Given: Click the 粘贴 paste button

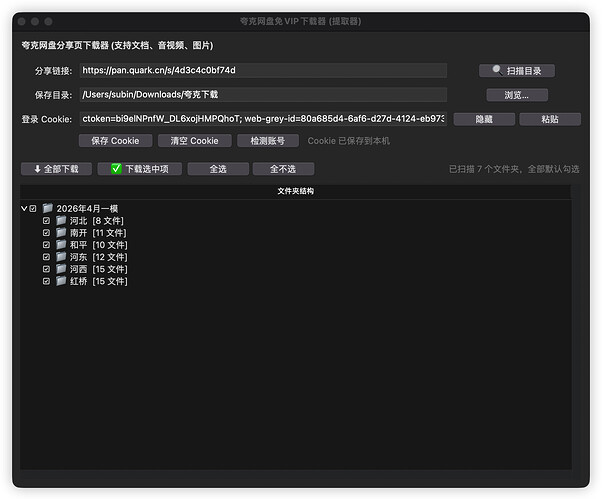Looking at the screenshot, I should [550, 119].
